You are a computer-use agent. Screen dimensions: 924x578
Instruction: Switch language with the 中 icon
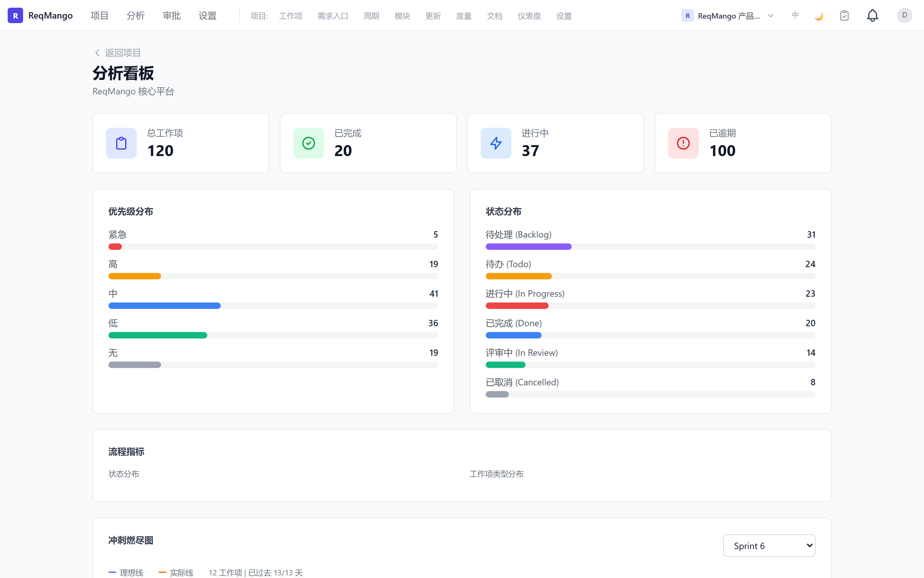[795, 15]
